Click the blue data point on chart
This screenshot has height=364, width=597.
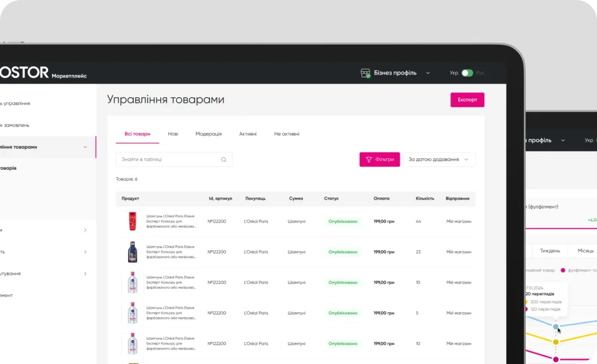click(x=556, y=326)
